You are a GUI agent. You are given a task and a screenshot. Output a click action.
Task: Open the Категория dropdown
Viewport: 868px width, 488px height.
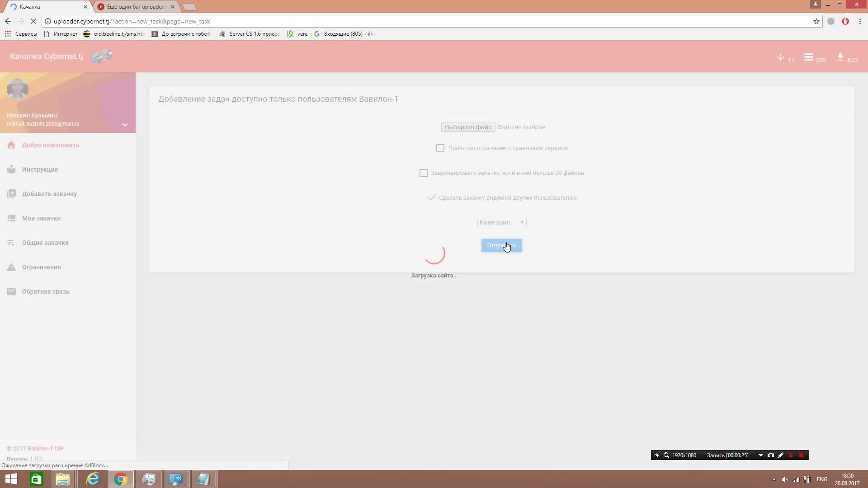[x=501, y=222]
